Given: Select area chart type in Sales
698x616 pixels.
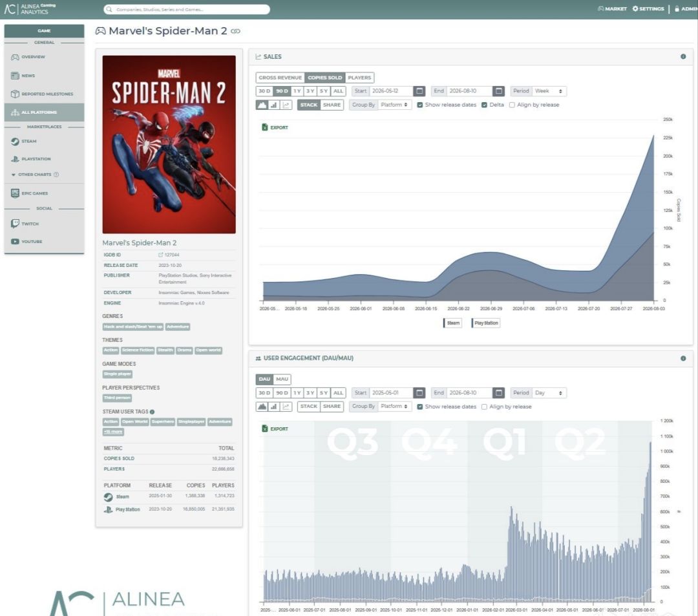Looking at the screenshot, I should pyautogui.click(x=262, y=105).
